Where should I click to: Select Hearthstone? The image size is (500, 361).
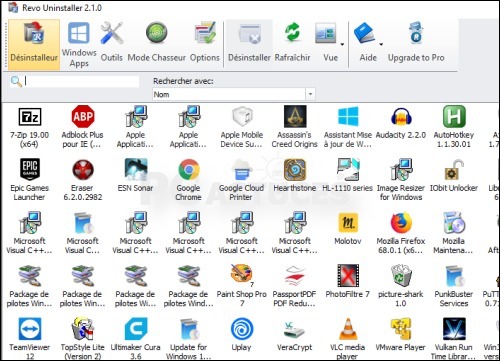click(295, 176)
